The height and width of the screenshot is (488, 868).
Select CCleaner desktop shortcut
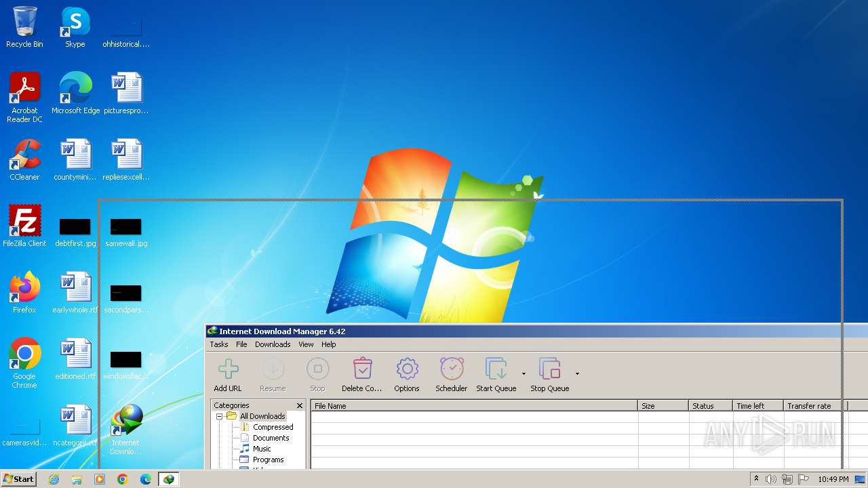[x=24, y=160]
